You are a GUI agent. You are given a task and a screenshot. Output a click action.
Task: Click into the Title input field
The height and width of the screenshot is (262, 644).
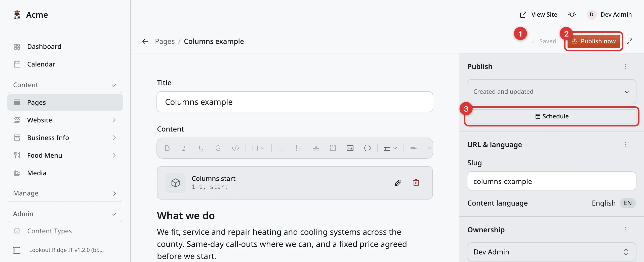pyautogui.click(x=295, y=102)
